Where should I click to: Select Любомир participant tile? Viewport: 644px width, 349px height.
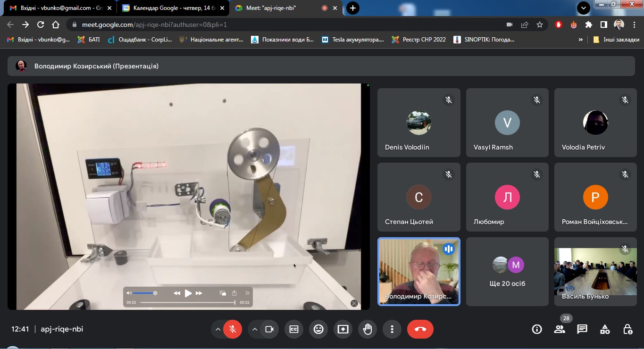507,197
